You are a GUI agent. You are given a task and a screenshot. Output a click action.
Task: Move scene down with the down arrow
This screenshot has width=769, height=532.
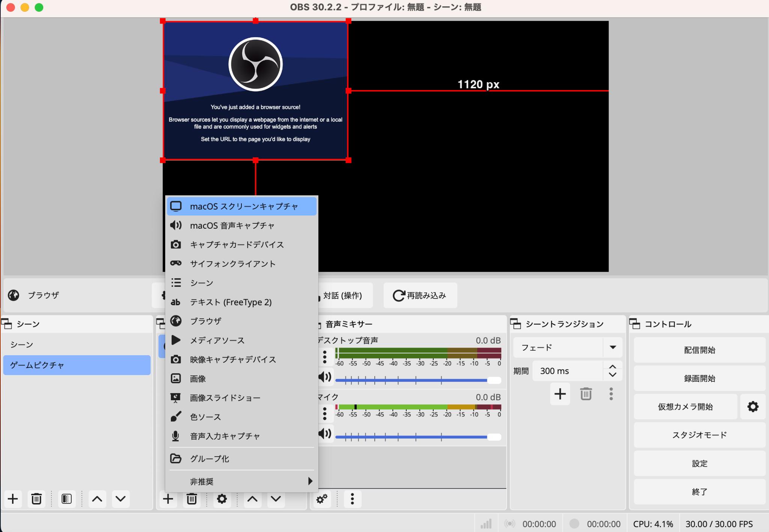[x=121, y=499]
